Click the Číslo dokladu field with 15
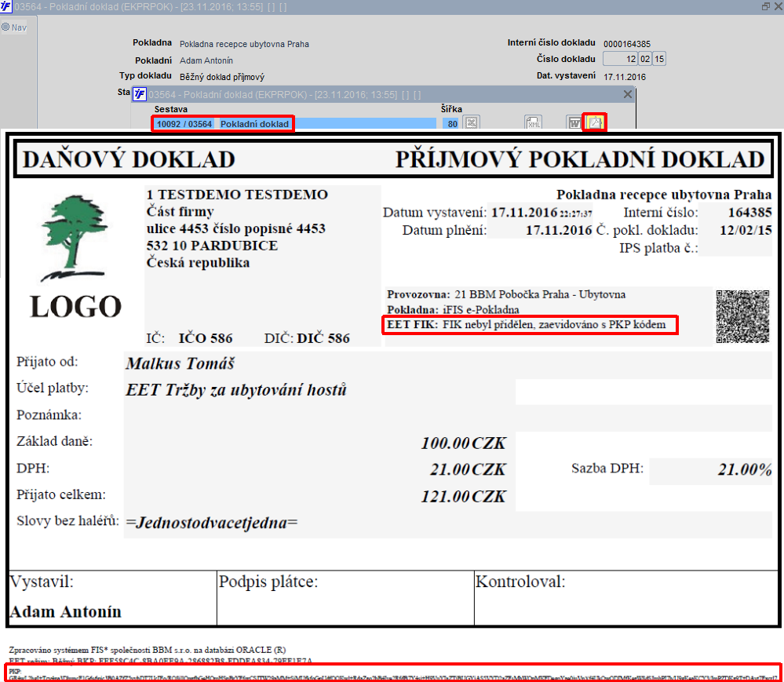Image resolution: width=784 pixels, height=682 pixels. click(659, 59)
